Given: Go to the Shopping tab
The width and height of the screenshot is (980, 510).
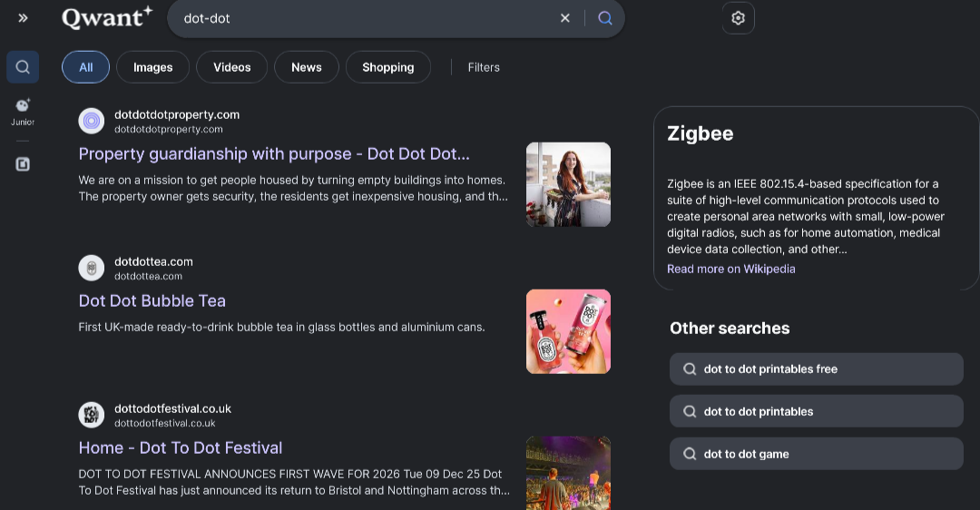Looking at the screenshot, I should [387, 67].
